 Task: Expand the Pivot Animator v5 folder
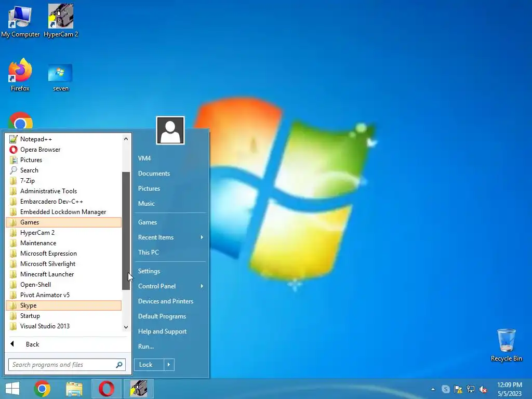click(64, 295)
